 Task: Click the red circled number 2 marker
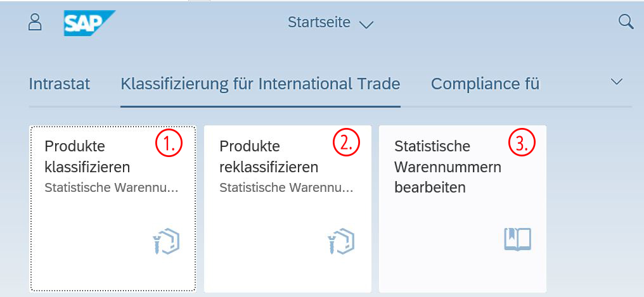346,144
